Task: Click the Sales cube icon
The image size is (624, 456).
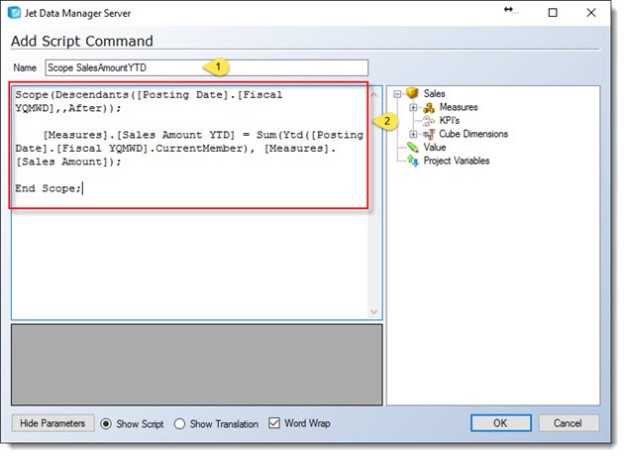Action: [x=413, y=94]
